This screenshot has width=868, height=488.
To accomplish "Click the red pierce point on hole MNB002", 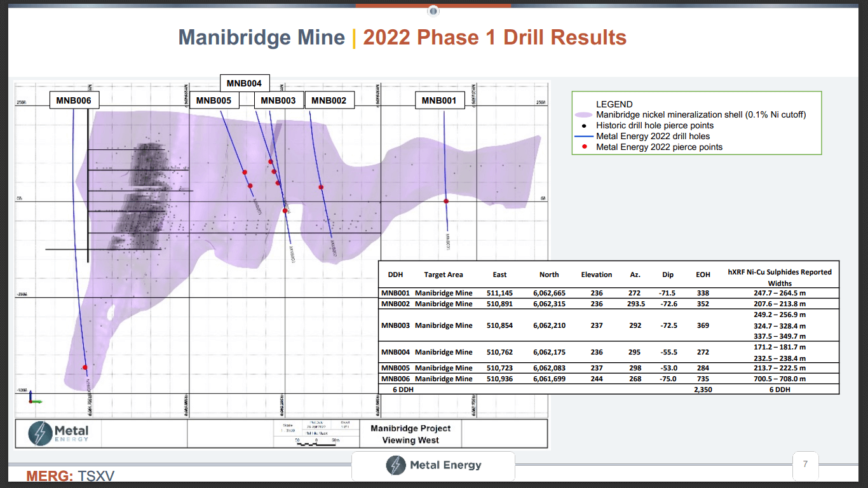I will pyautogui.click(x=321, y=187).
